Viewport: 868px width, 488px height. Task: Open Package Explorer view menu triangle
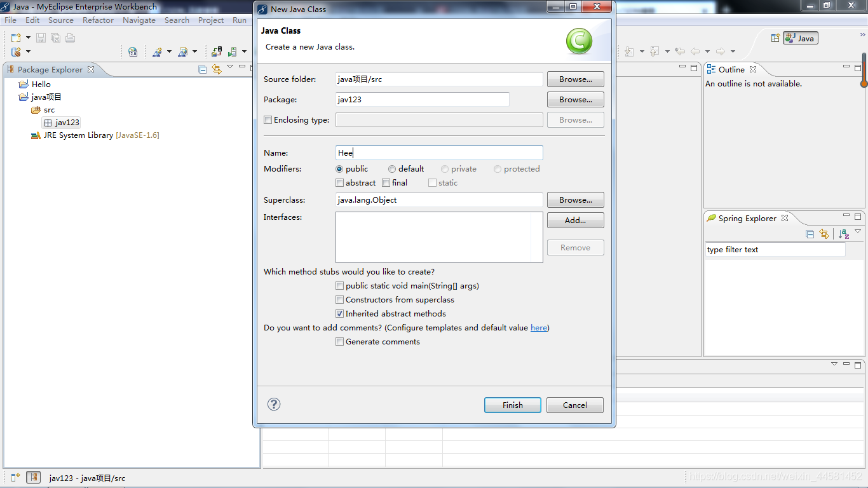(x=230, y=66)
